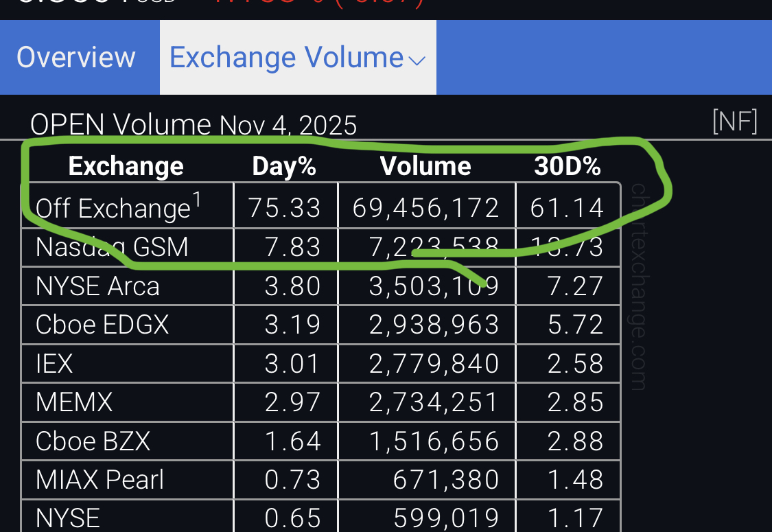This screenshot has width=772, height=532.
Task: Sort table by Volume column header
Action: [x=425, y=166]
